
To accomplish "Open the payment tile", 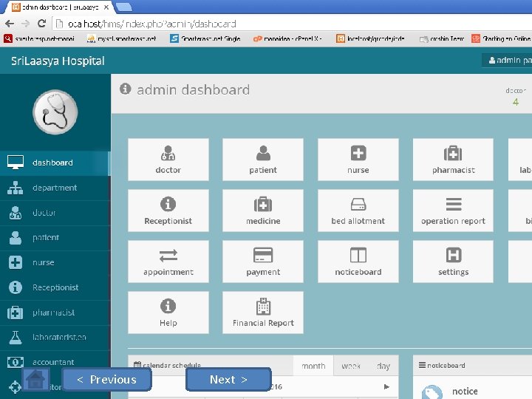I will coord(263,262).
